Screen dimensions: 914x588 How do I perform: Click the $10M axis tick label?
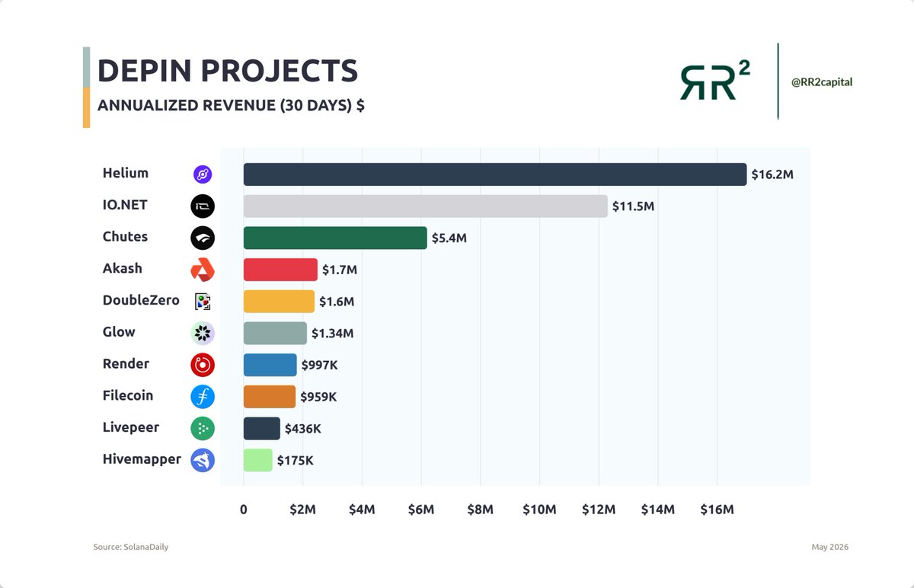point(539,509)
